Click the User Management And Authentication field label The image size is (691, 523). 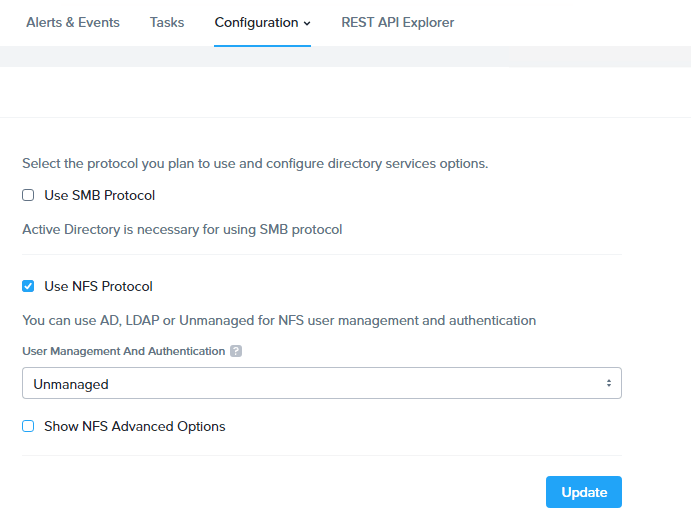(124, 352)
